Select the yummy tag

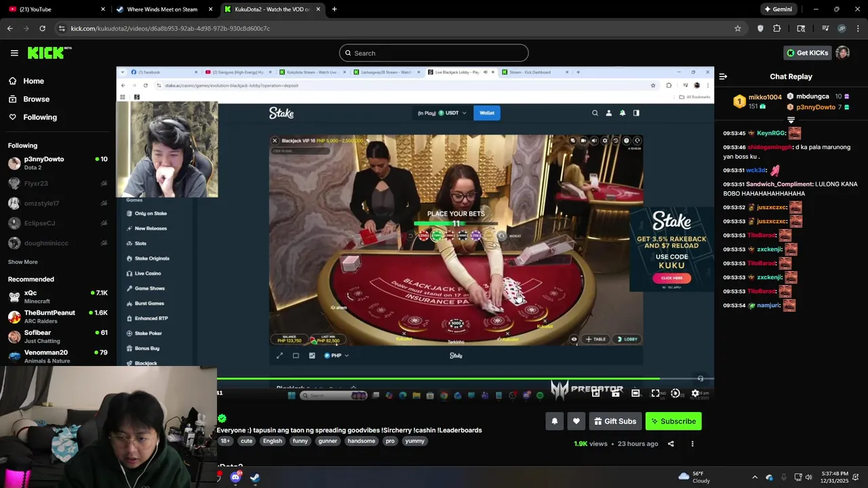414,441
